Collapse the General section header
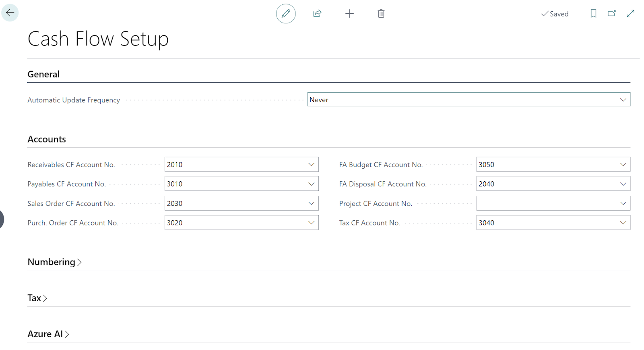Viewport: 644px width, 350px height. click(x=43, y=75)
